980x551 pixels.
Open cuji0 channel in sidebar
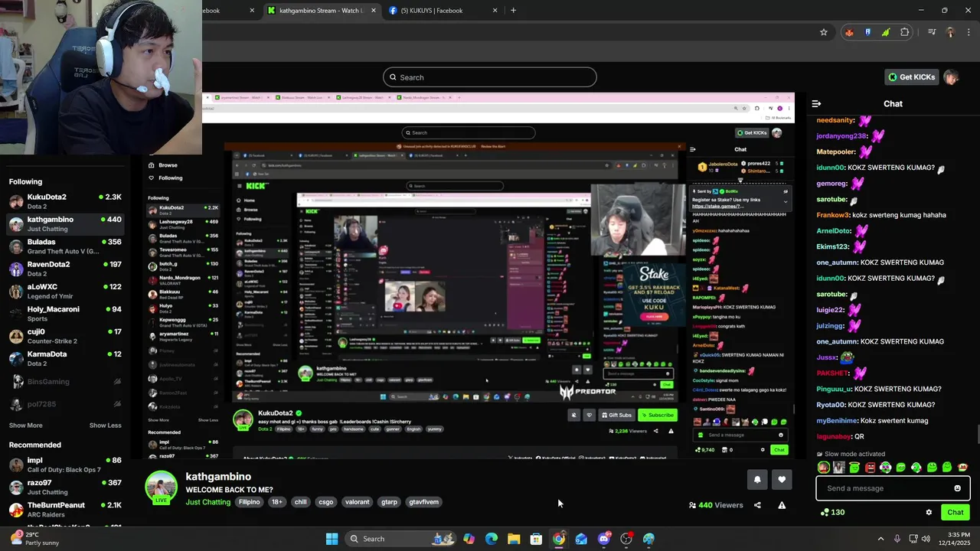click(x=65, y=336)
